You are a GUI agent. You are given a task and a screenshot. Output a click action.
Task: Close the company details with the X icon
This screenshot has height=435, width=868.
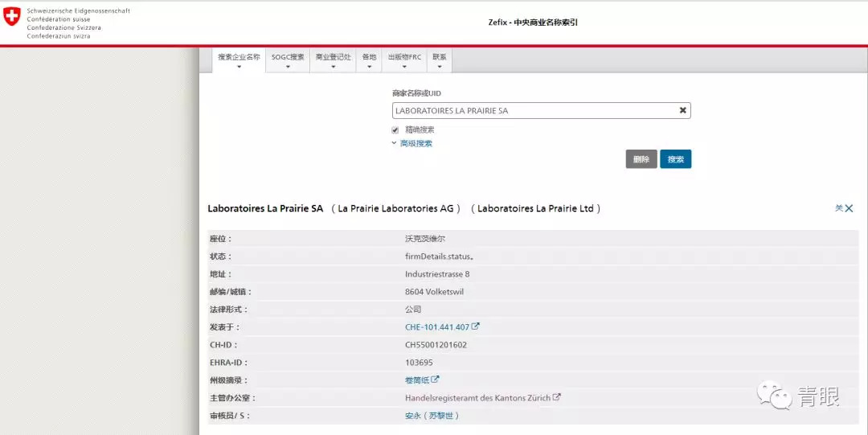coord(849,208)
